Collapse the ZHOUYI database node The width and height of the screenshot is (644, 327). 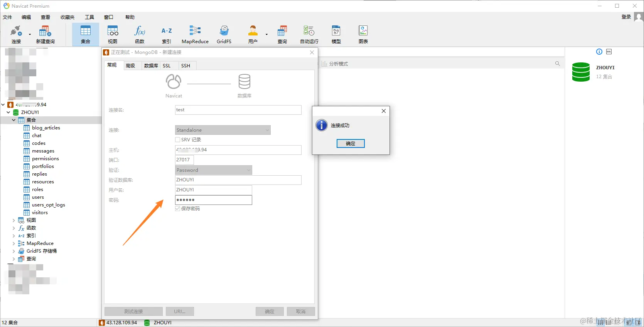click(x=8, y=112)
